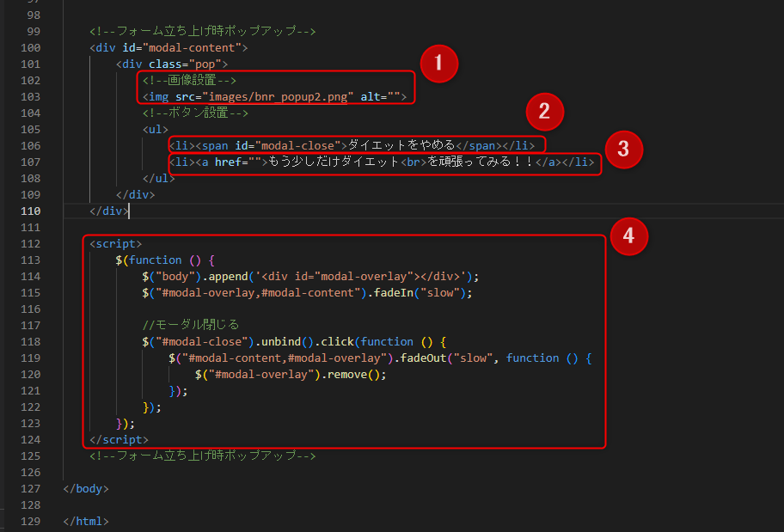
Task: Click the class="pop" attribute on line 101
Action: click(185, 64)
